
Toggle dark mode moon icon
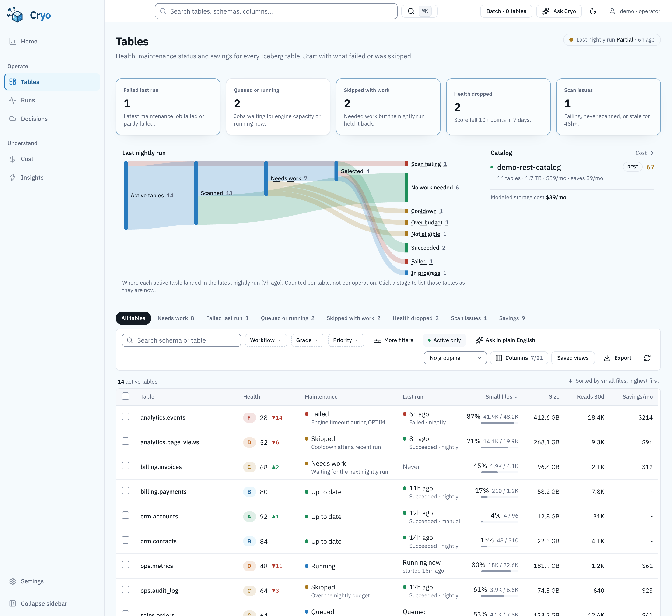(593, 11)
